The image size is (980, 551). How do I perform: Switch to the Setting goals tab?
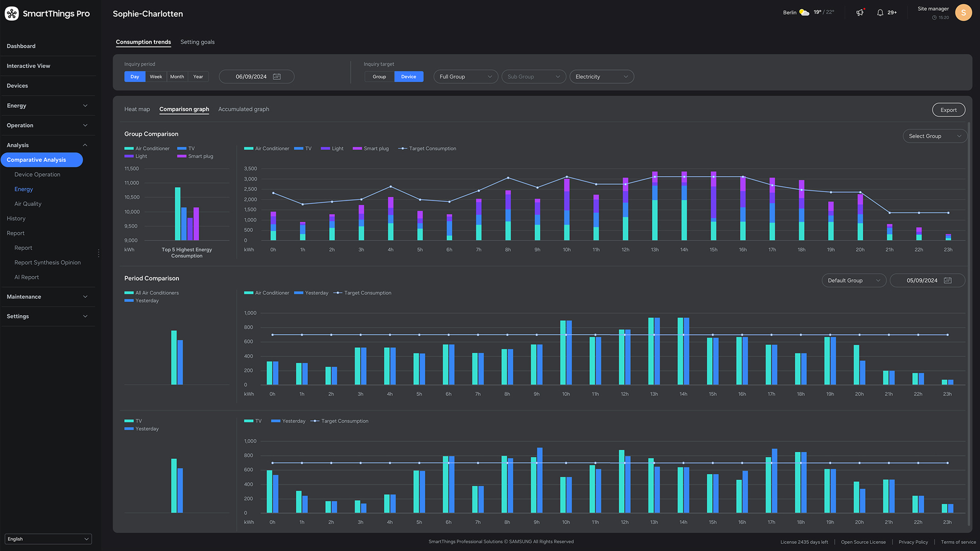point(197,42)
